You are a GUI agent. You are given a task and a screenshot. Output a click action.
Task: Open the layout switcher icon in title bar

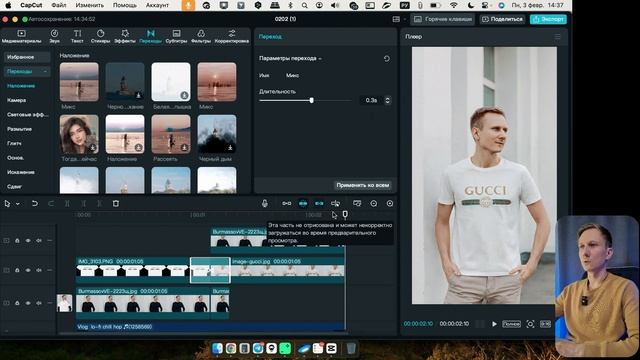[x=396, y=19]
